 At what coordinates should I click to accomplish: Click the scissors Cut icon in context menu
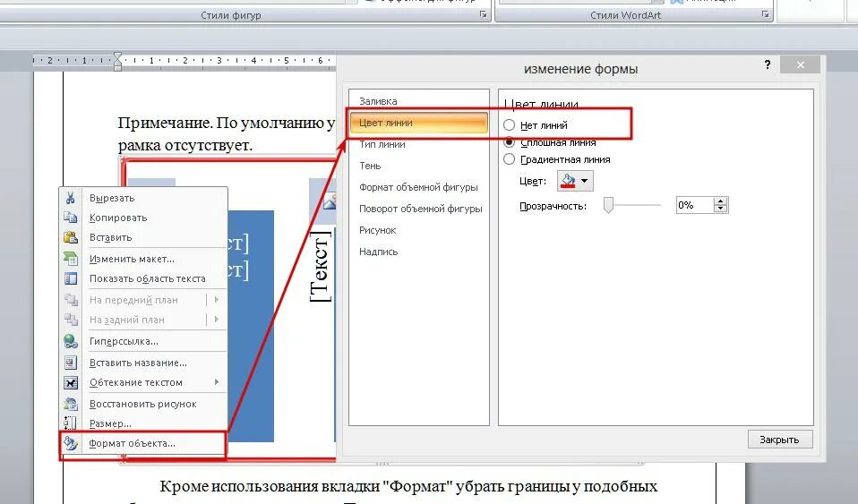(x=71, y=198)
